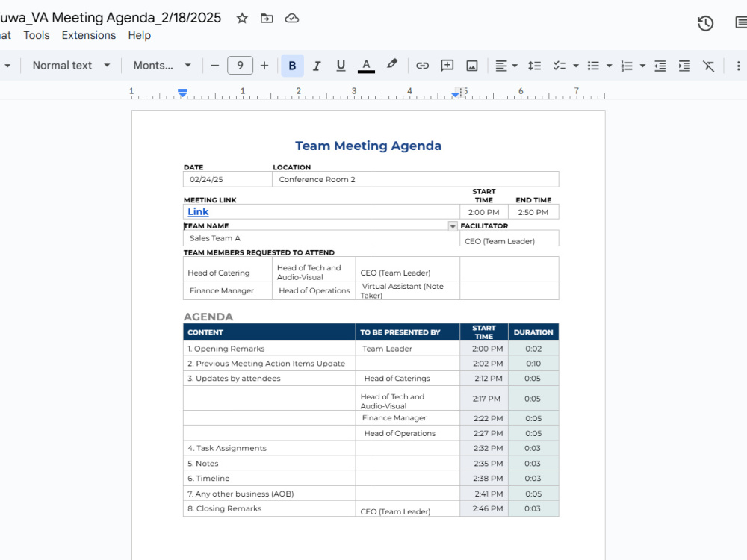
Task: Open more toolbar options (three dots)
Action: point(738,66)
